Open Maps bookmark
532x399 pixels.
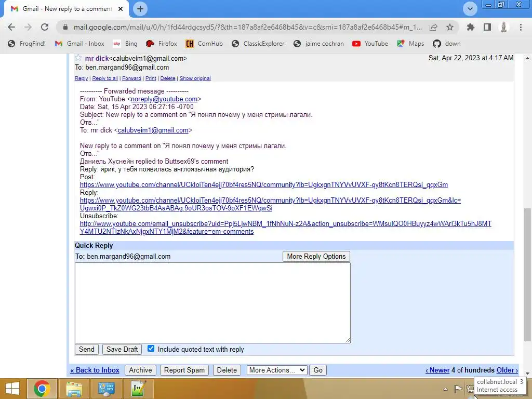pyautogui.click(x=410, y=44)
